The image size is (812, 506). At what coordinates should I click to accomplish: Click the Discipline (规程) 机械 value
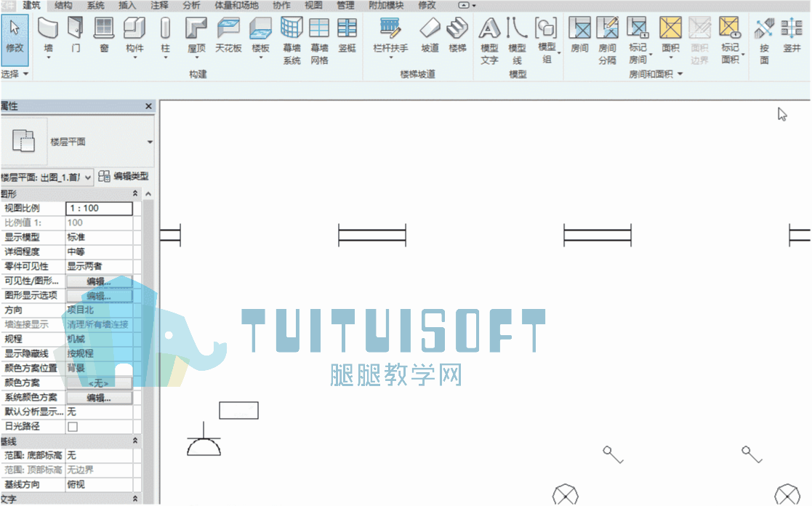(100, 340)
